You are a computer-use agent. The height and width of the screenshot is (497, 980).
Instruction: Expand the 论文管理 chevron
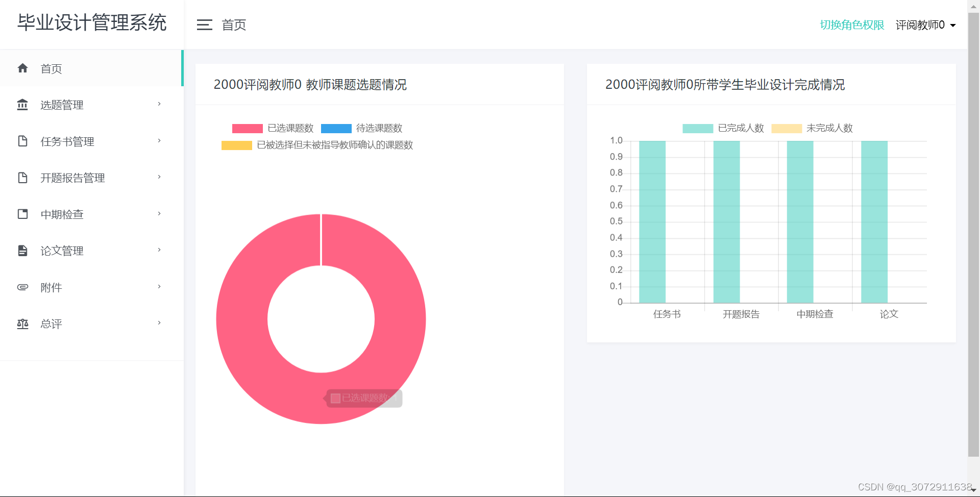tap(159, 250)
